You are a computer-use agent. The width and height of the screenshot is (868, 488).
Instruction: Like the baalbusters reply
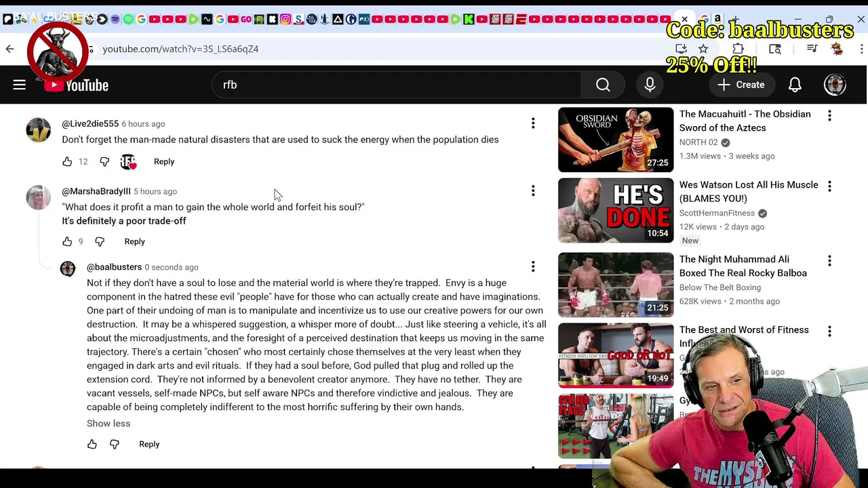click(x=92, y=444)
